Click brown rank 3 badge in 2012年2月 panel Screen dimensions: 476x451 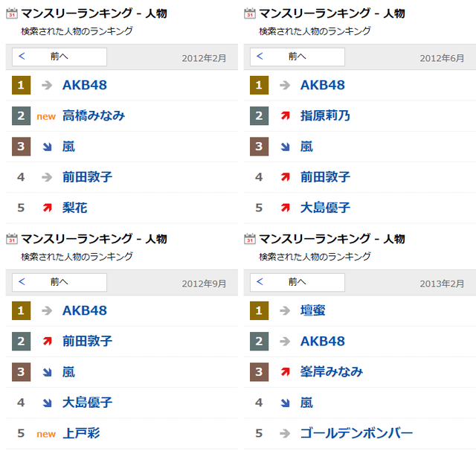[x=22, y=147]
